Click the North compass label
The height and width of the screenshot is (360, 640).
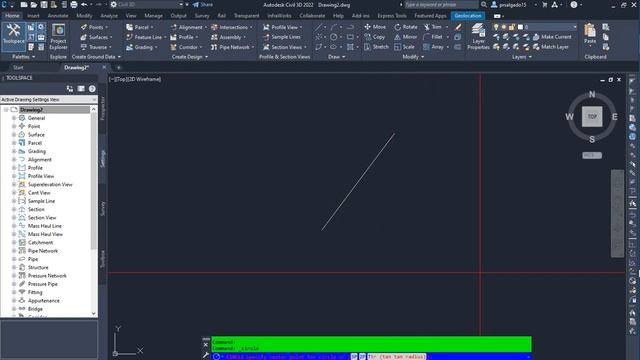tap(592, 95)
